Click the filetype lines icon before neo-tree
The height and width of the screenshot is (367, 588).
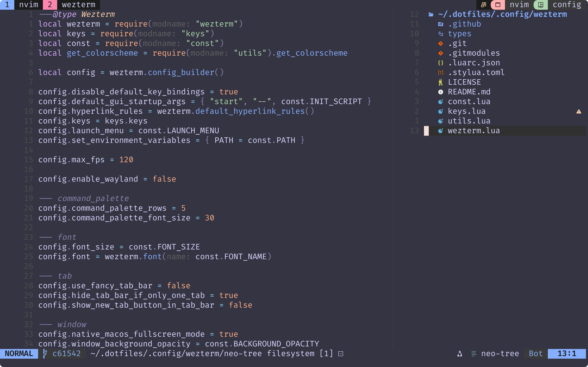click(474, 354)
